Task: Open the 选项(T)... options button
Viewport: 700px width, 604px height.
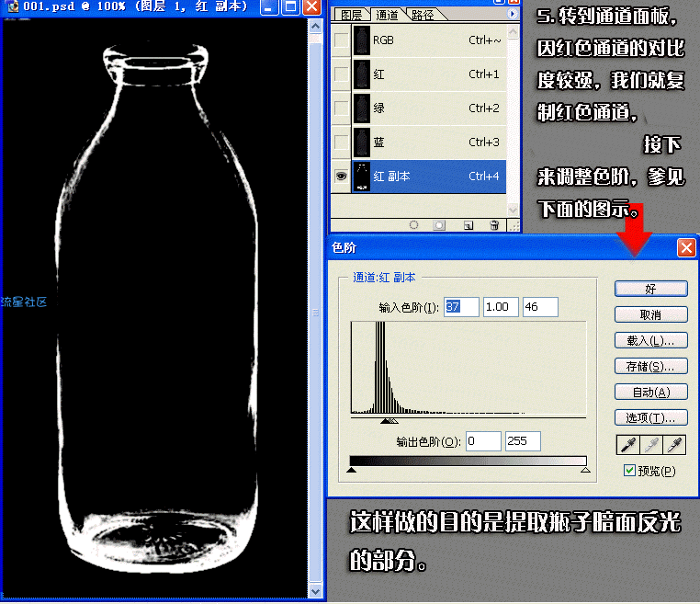Action: click(x=651, y=418)
